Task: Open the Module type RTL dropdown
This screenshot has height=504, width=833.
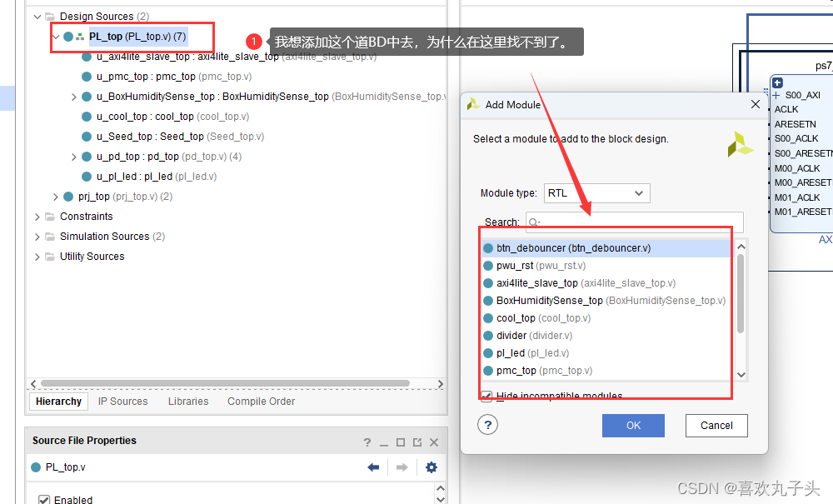Action: click(x=596, y=192)
